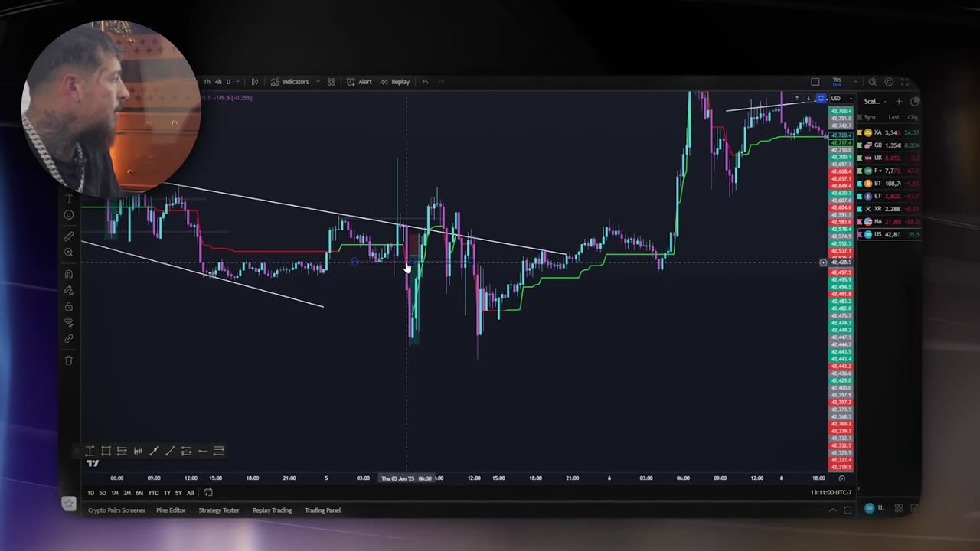The image size is (980, 551).
Task: Select the US watchlist row
Action: (889, 234)
